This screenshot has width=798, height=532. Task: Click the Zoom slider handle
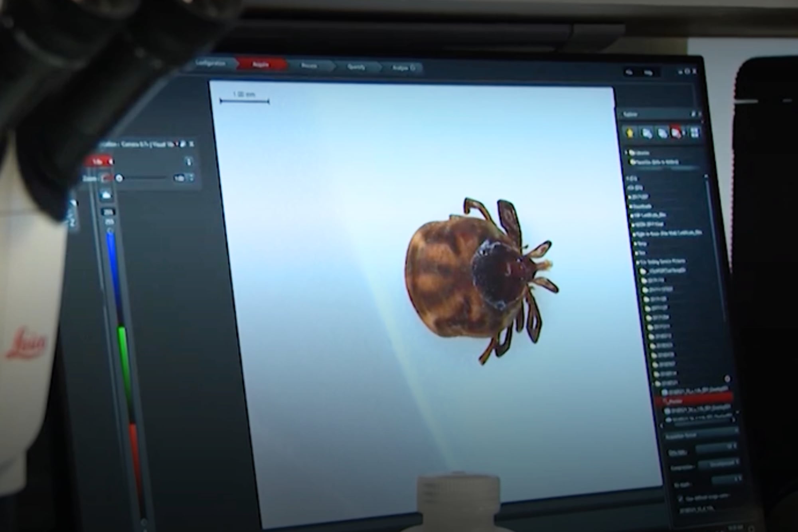[x=119, y=178]
